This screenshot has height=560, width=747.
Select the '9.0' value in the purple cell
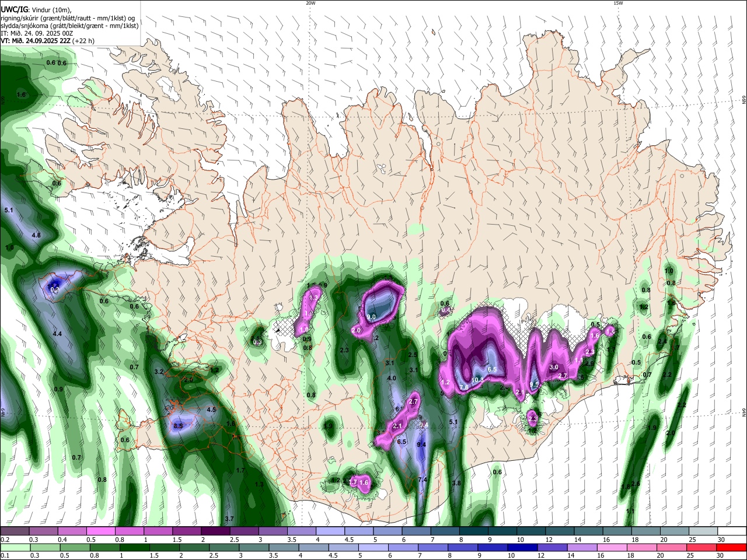pyautogui.click(x=371, y=316)
